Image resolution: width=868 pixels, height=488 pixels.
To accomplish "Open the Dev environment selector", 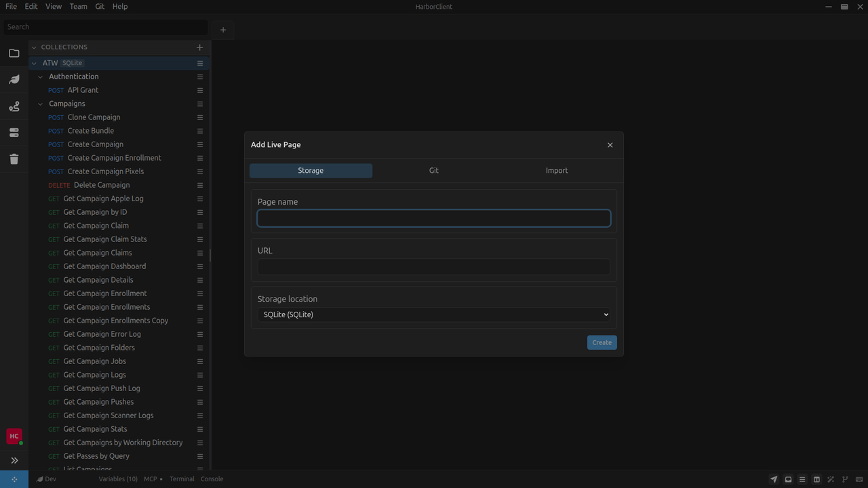I will click(47, 479).
